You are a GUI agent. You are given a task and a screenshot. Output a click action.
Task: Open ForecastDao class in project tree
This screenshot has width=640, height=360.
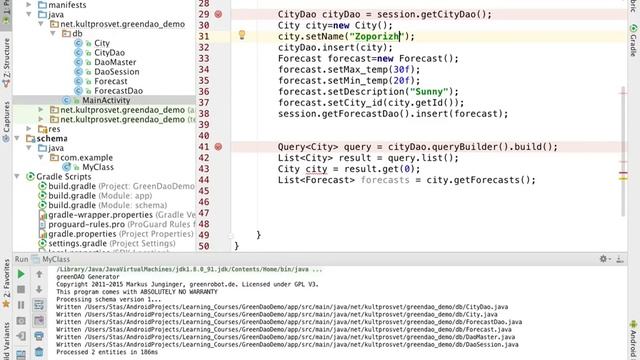coord(118,91)
